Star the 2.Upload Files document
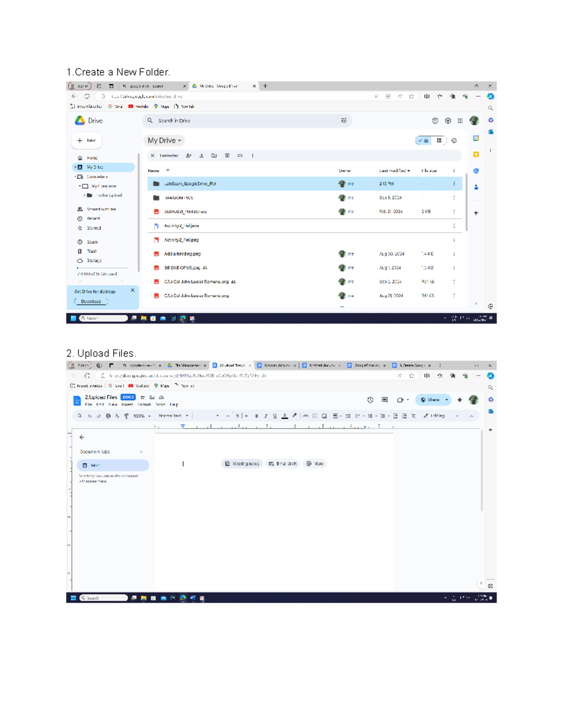563x728 pixels. [x=143, y=397]
